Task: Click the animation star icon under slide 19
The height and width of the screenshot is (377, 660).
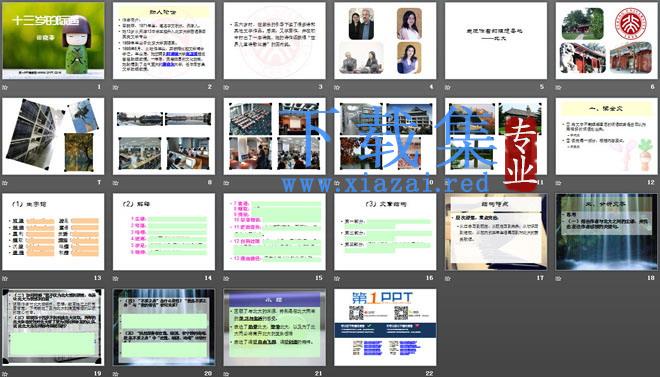Action: [x=5, y=374]
